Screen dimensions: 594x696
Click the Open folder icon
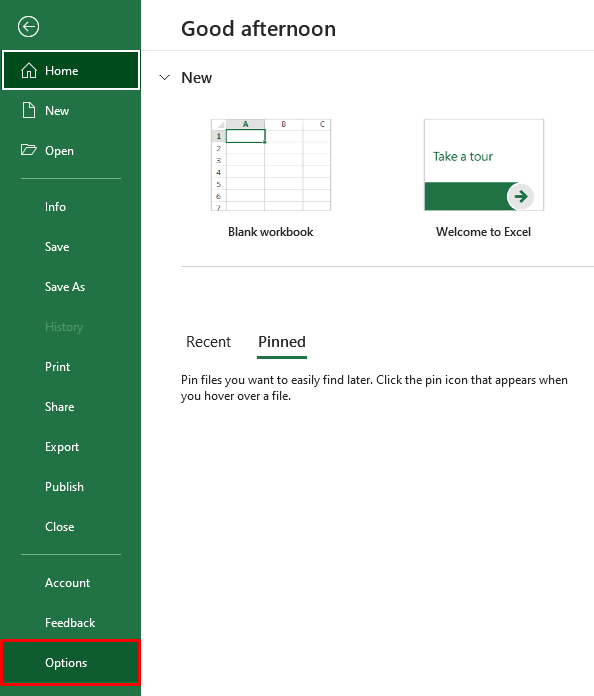tap(29, 150)
